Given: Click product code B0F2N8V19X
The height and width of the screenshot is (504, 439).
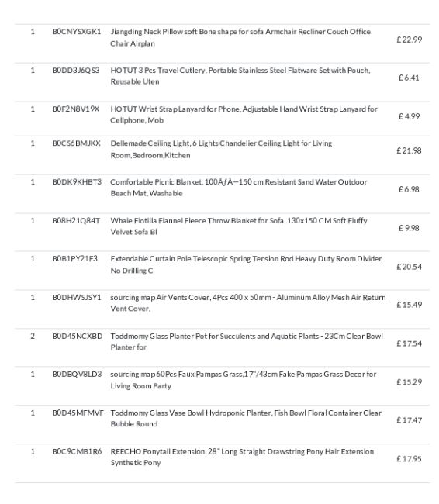Looking at the screenshot, I should point(76,109).
